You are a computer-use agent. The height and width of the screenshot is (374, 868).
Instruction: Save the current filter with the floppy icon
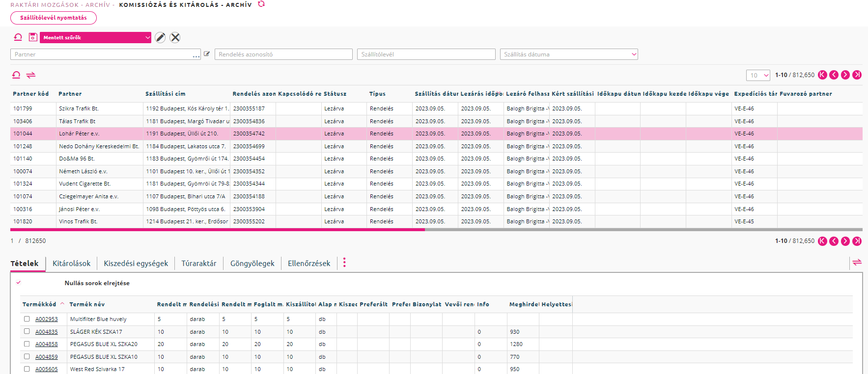[x=33, y=37]
